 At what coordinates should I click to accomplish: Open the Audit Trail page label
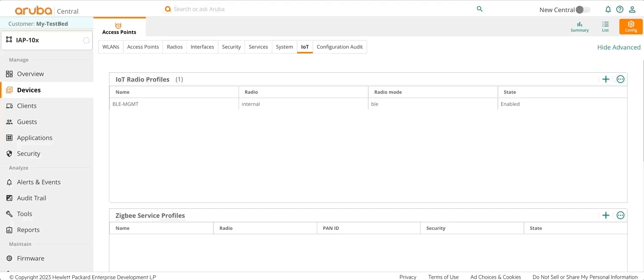(32, 198)
